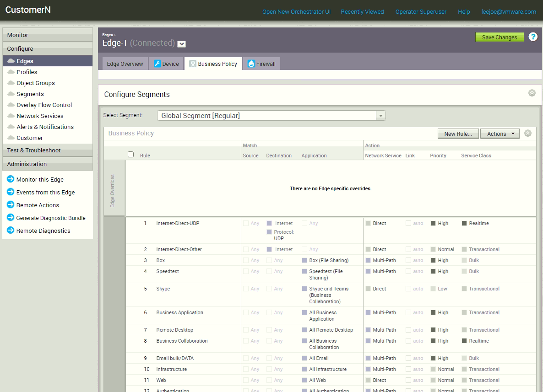Click the Remote Actions link
Viewport: 543px width, 392px height.
point(38,205)
